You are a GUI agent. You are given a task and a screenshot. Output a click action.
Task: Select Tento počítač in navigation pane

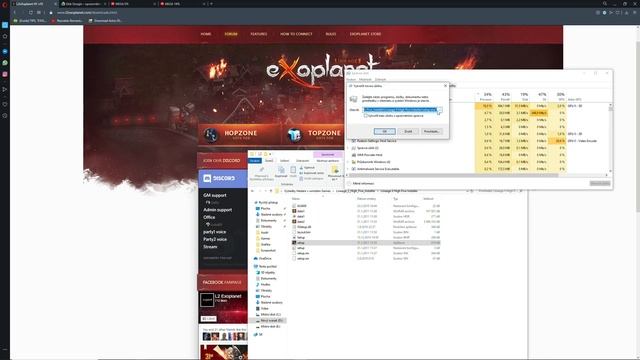[266, 266]
